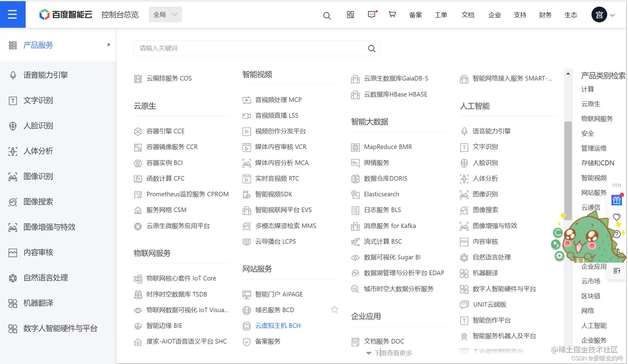Image resolution: width=628 pixels, height=364 pixels.
Task: Focus the 请输入关键词 search field
Action: click(x=256, y=48)
